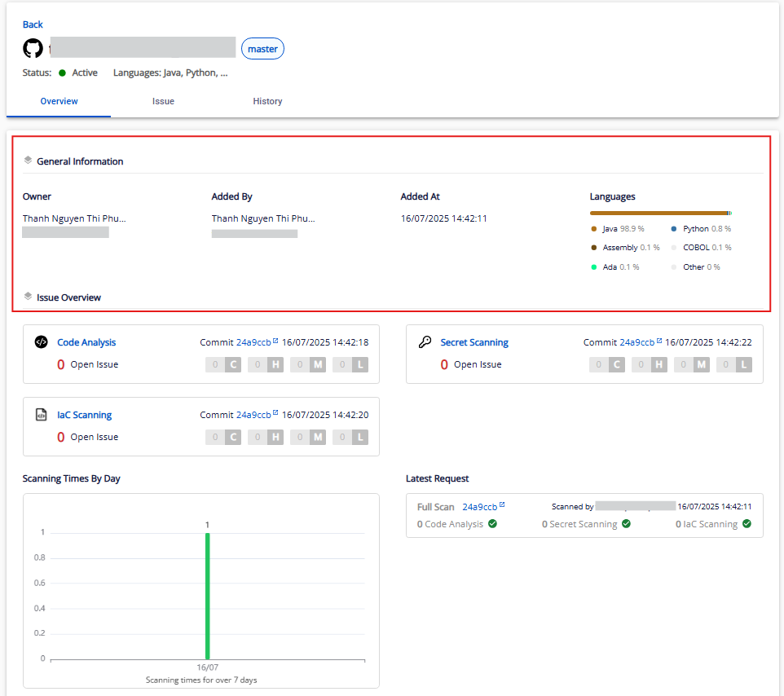Click external link icon beside IaC Scanning commit
The image size is (784, 696).
(275, 413)
